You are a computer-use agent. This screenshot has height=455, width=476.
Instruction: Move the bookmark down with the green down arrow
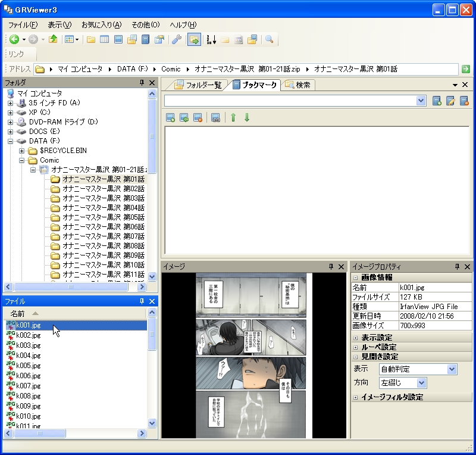coord(247,118)
